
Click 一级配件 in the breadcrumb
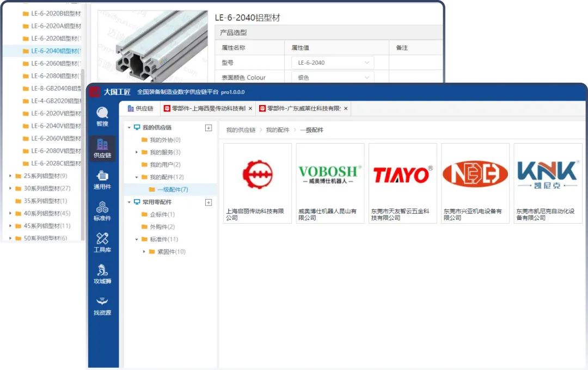pos(311,130)
